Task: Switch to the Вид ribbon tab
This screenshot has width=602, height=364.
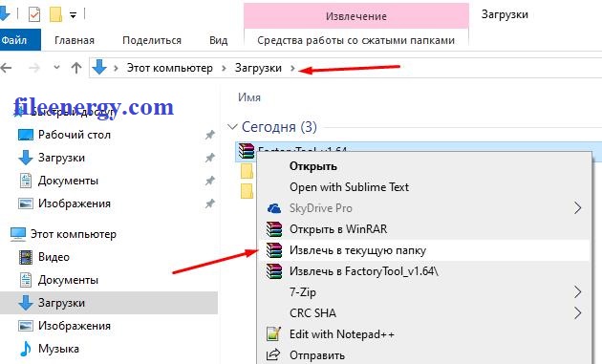Action: [x=219, y=40]
